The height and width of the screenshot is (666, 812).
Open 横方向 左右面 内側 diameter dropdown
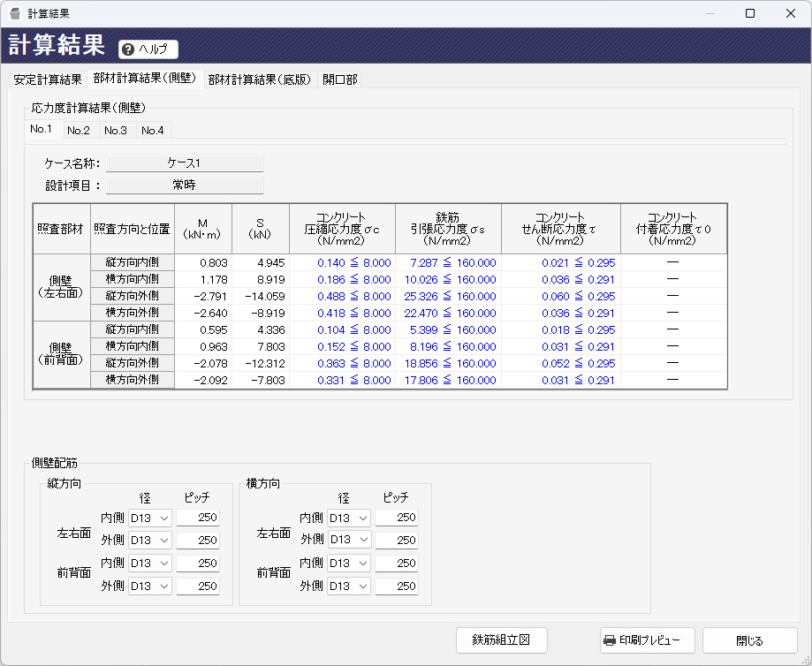[x=348, y=518]
